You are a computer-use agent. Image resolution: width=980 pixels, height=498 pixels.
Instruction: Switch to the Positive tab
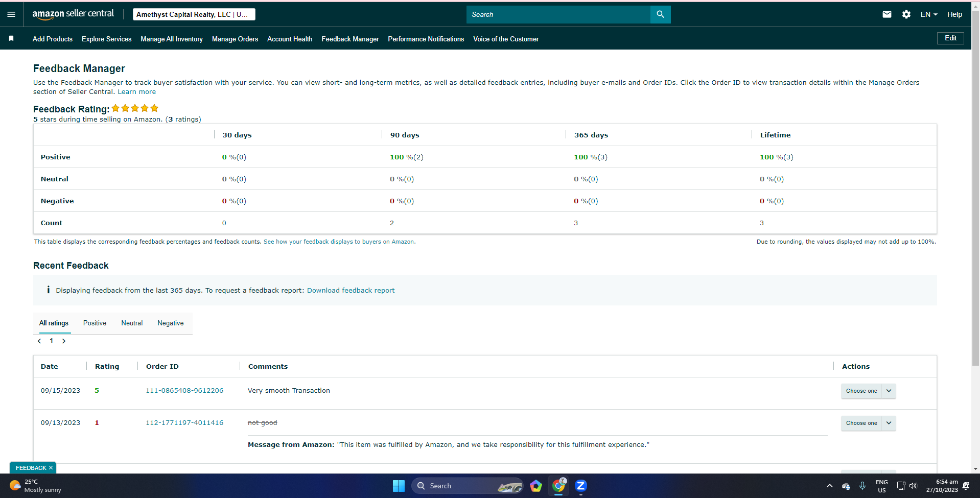pos(95,323)
